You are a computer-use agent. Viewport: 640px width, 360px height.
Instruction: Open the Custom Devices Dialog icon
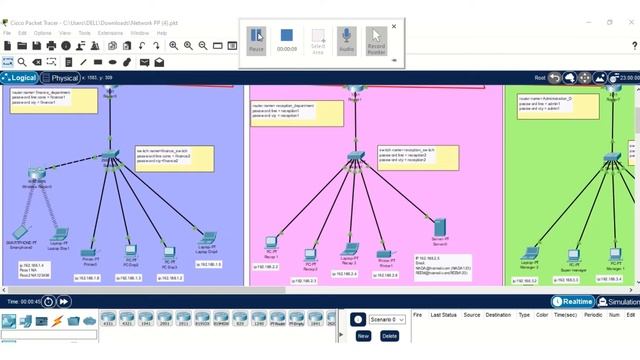232,46
